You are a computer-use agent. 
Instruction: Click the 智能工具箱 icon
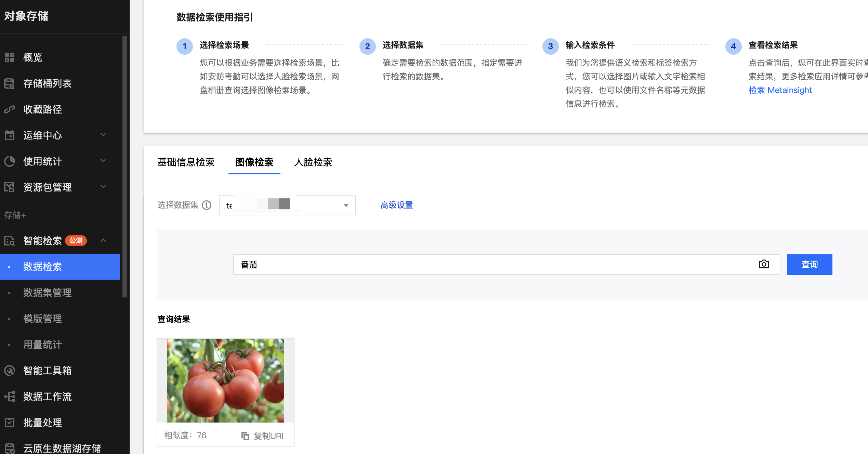pos(10,371)
